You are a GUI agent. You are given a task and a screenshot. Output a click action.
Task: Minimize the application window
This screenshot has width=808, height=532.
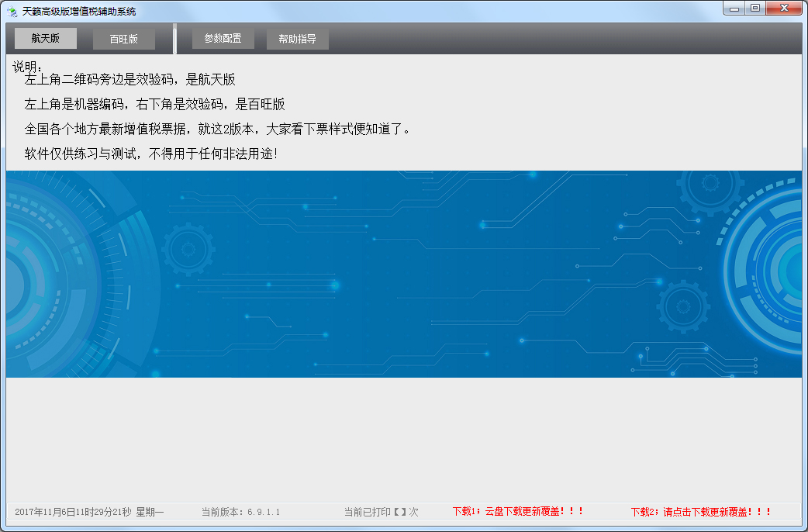click(733, 8)
